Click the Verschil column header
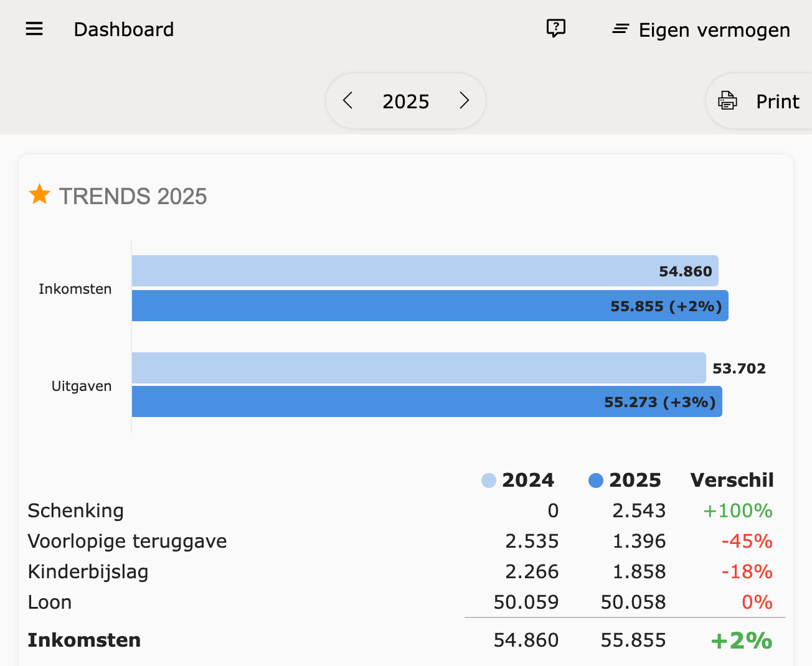The height and width of the screenshot is (666, 812). [732, 481]
